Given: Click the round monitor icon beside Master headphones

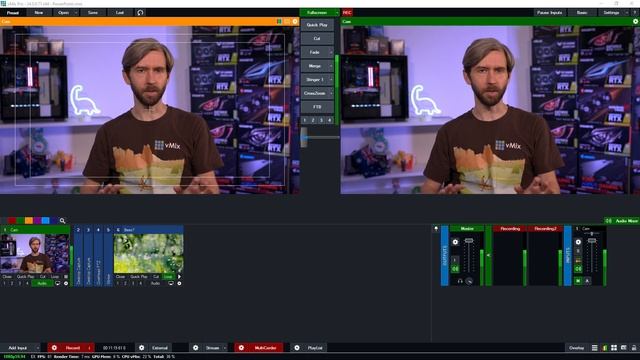Looking at the screenshot, I should 469,281.
